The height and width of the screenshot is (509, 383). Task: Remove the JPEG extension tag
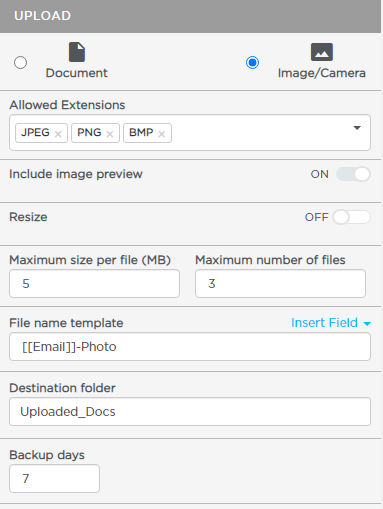(x=58, y=134)
